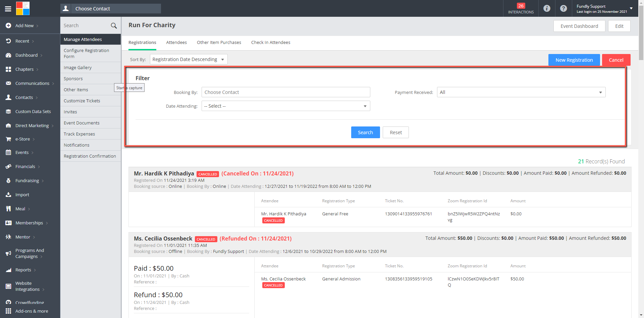Click the Events calendar icon
The image size is (644, 318).
tap(8, 152)
